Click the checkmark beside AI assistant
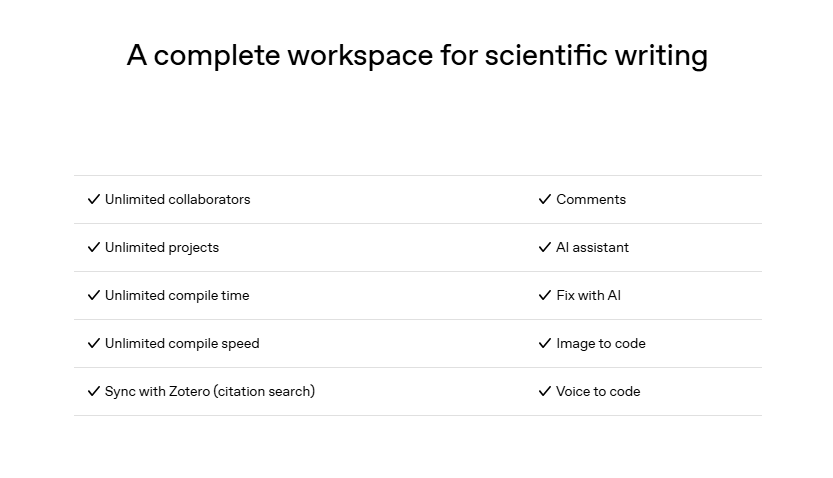833x478 pixels. (545, 247)
